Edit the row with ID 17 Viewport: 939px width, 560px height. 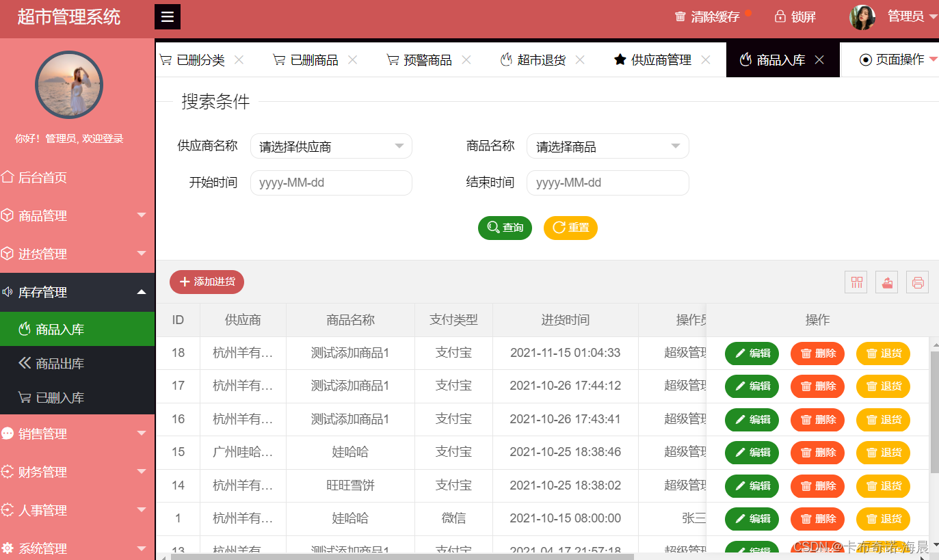[x=752, y=386]
